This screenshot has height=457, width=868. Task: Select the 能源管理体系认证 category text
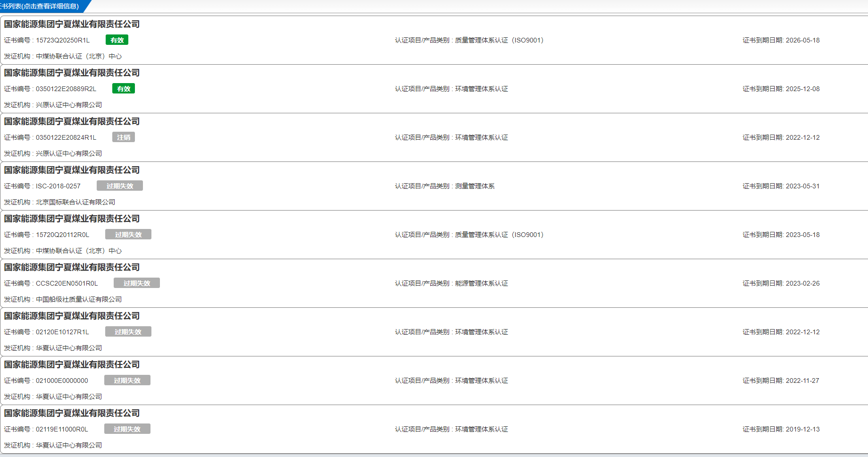click(x=481, y=283)
